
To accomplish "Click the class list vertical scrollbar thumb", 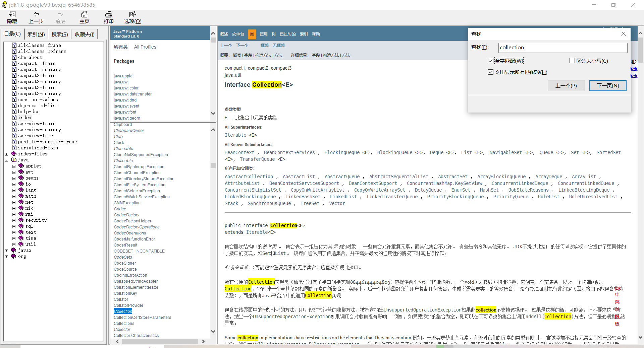I will 213,166.
